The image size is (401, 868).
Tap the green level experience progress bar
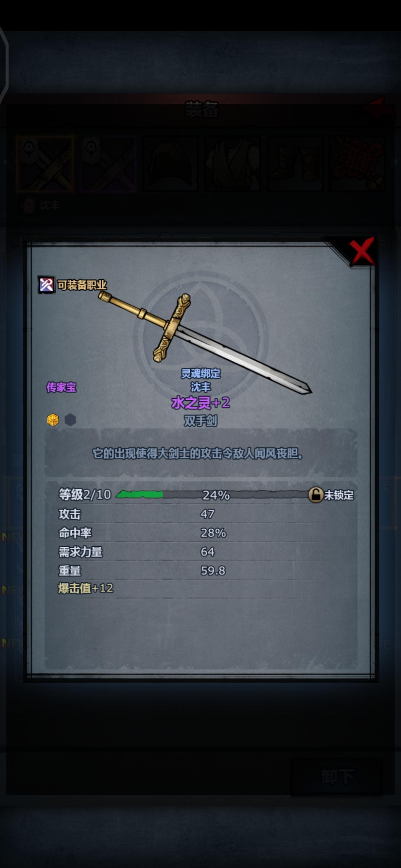[212, 495]
